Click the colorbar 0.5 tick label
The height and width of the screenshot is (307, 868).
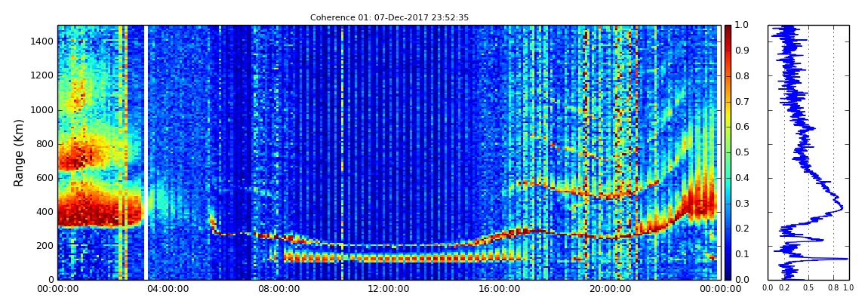point(740,152)
